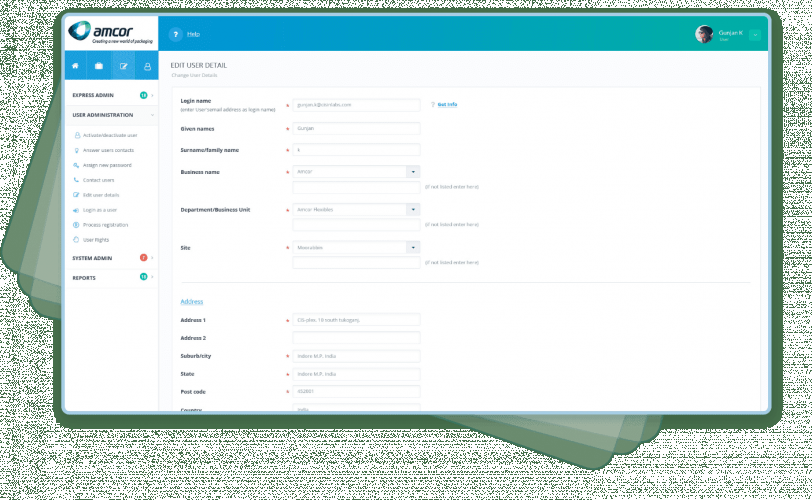Image resolution: width=812 pixels, height=500 pixels.
Task: Open Contact users
Action: click(x=98, y=180)
